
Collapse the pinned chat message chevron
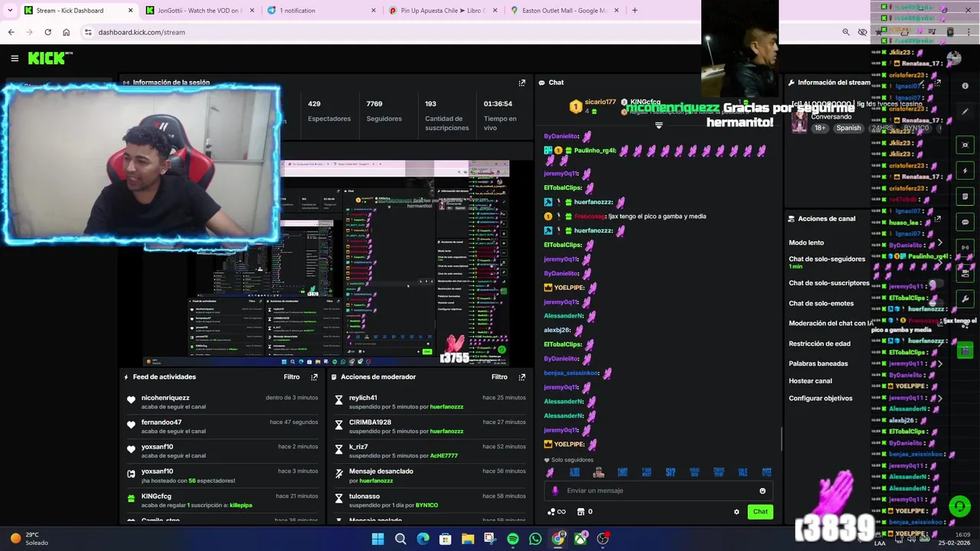pyautogui.click(x=658, y=126)
